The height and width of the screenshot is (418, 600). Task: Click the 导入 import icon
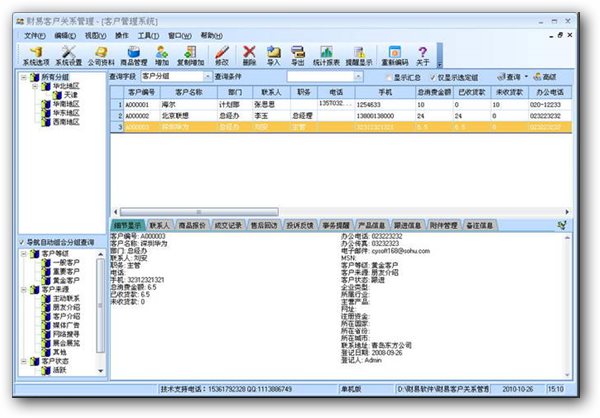click(x=274, y=56)
